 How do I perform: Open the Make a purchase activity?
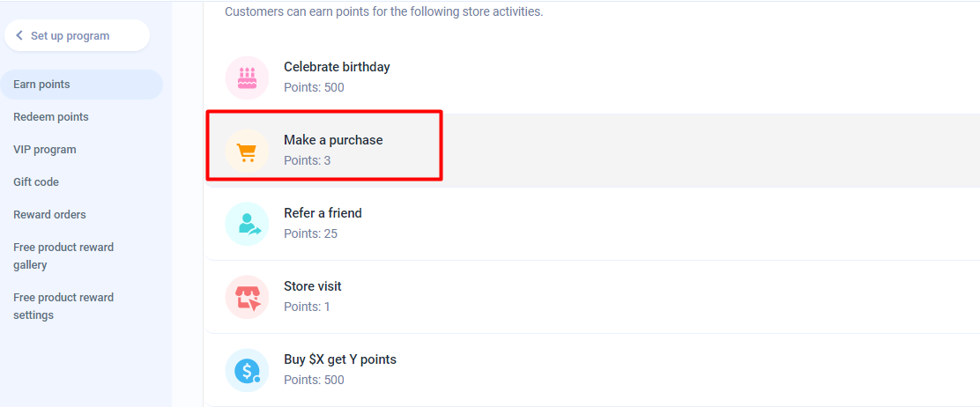tap(333, 140)
